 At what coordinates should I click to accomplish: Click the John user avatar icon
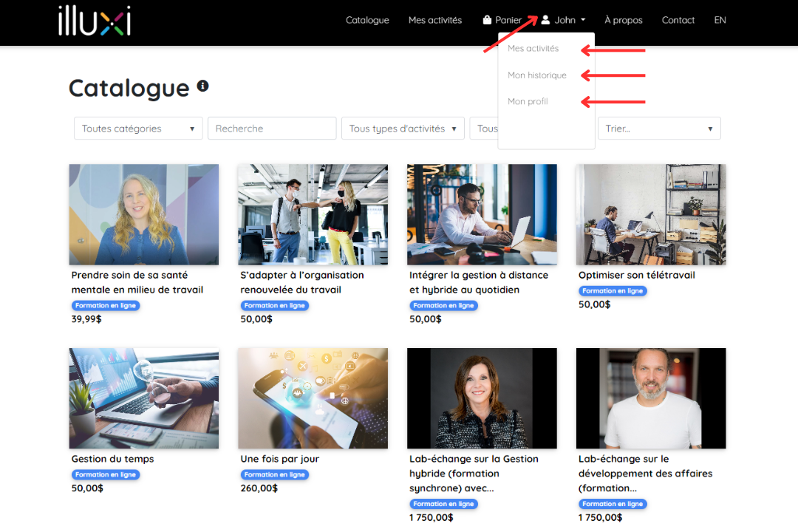(545, 20)
